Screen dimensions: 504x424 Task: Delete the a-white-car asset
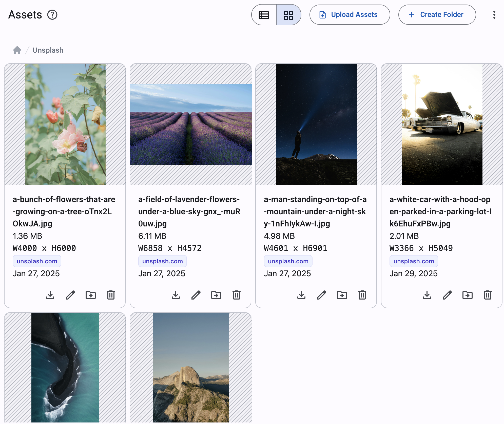[488, 295]
